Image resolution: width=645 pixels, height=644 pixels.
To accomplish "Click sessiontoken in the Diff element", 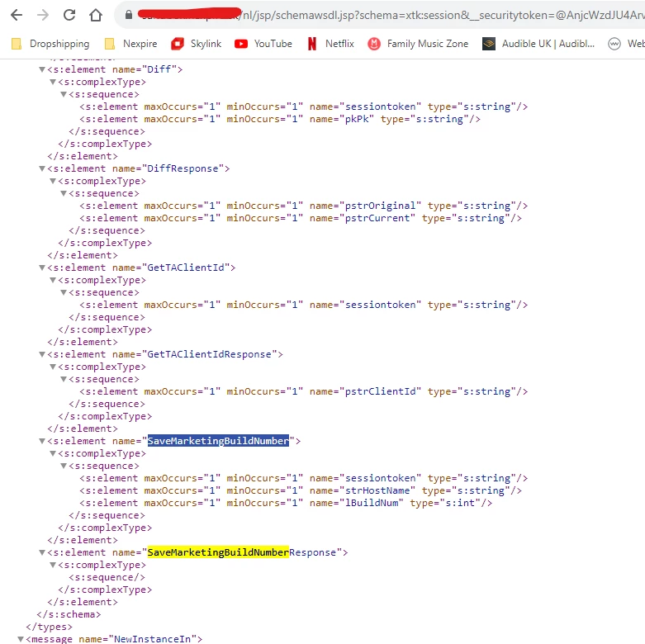I will pos(380,107).
